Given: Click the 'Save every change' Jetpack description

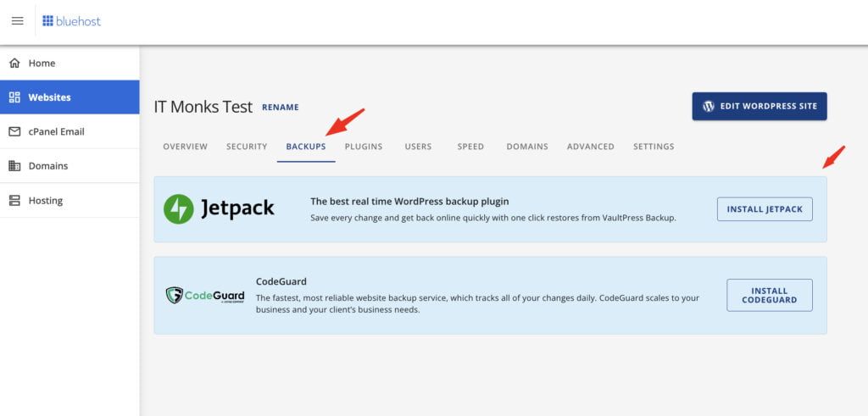Looking at the screenshot, I should tap(493, 218).
